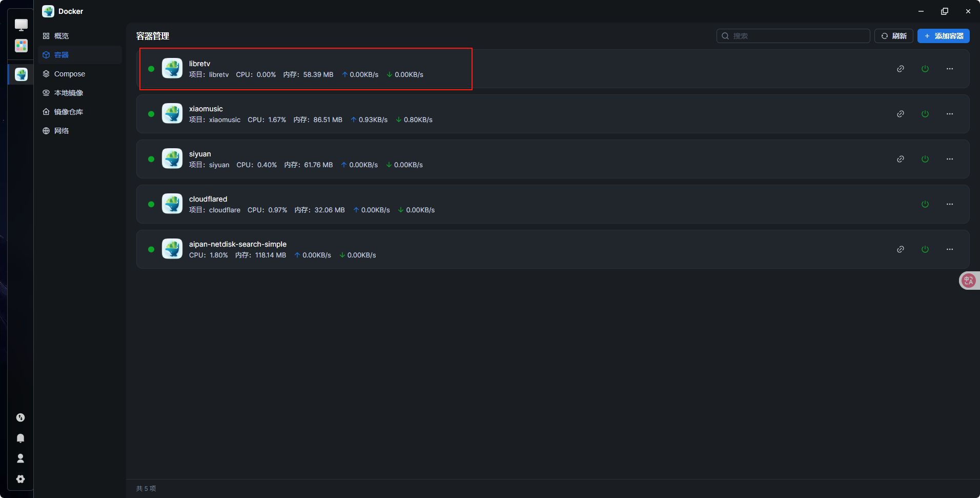Click the libretv container icon
Image resolution: width=980 pixels, height=498 pixels.
coord(172,68)
